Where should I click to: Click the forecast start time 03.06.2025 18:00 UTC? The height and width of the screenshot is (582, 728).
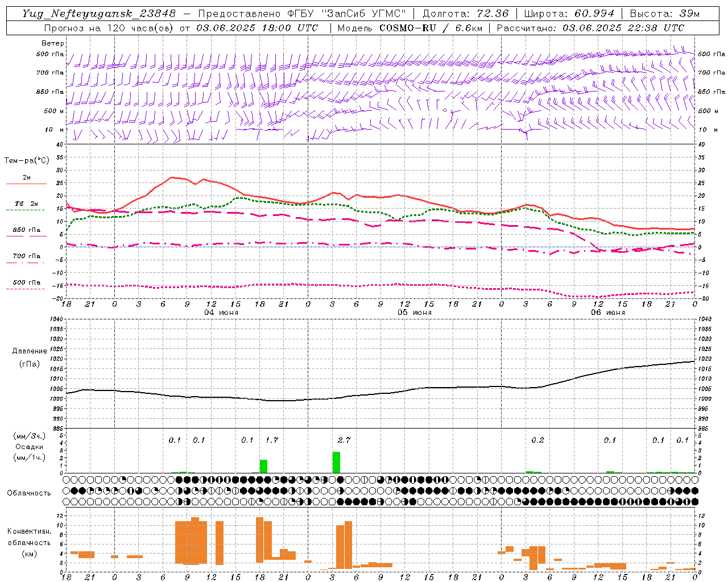pos(257,28)
